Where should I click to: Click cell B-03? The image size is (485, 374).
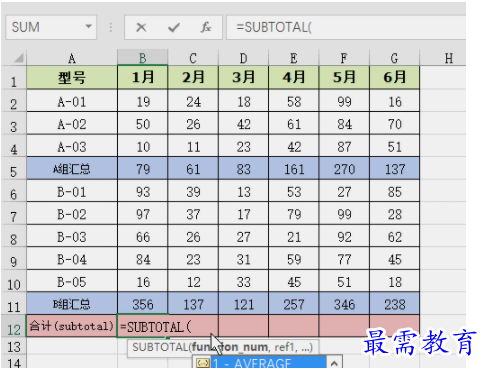(72, 236)
